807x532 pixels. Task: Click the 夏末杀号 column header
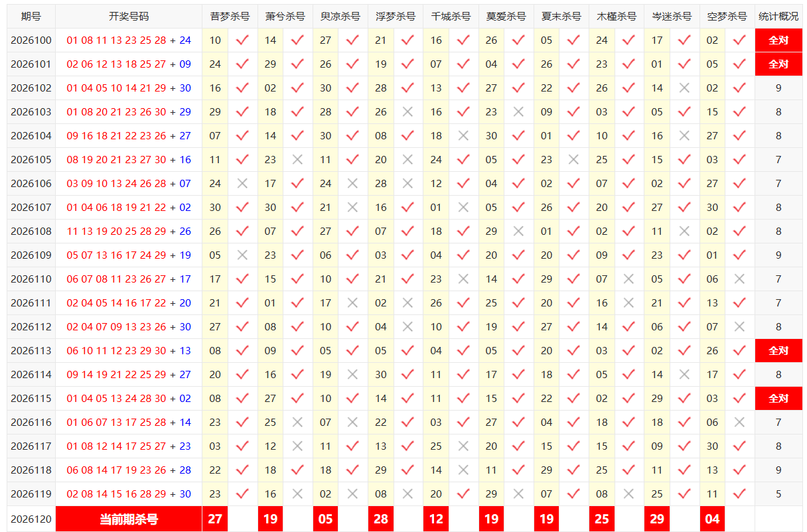[x=561, y=17]
